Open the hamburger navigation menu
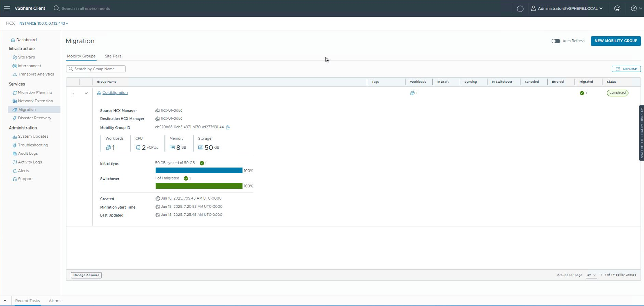Image resolution: width=644 pixels, height=306 pixels. tap(7, 8)
